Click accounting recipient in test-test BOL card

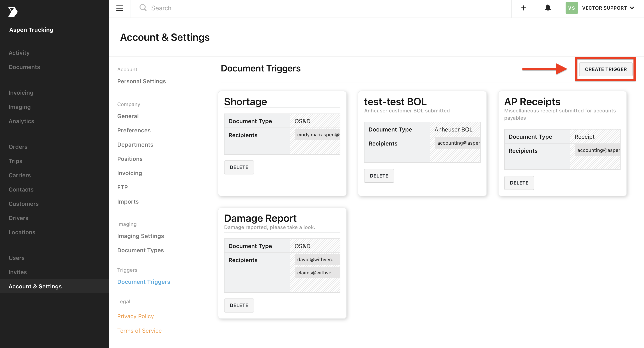tap(458, 143)
